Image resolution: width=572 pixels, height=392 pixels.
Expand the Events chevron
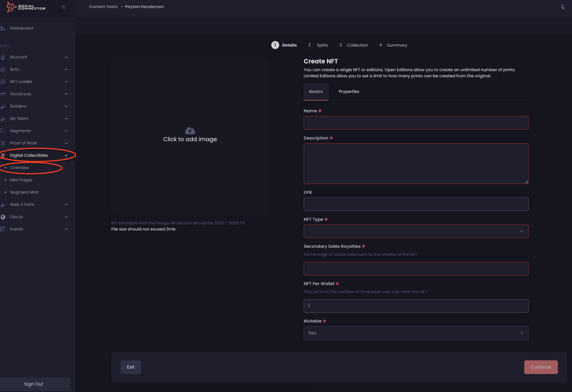[66, 229]
